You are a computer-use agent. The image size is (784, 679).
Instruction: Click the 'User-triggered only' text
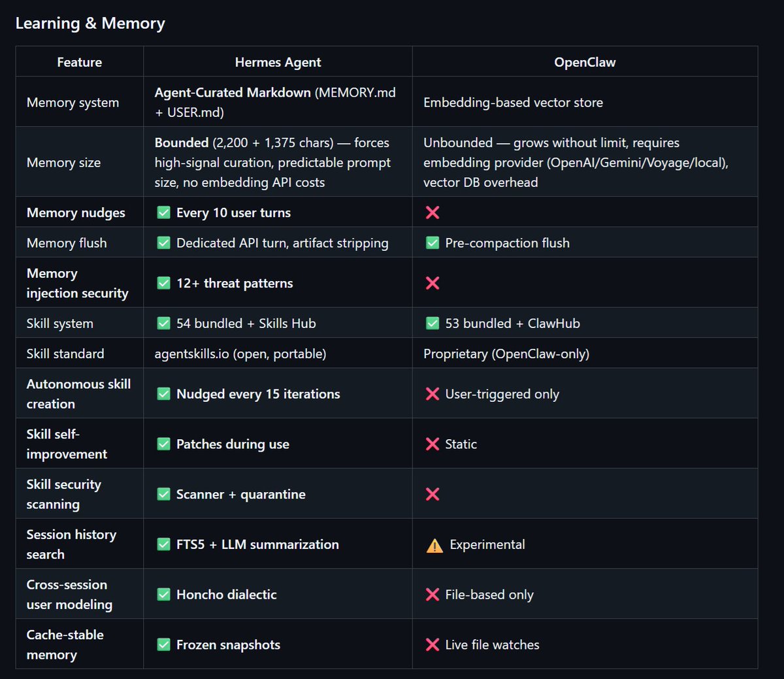(502, 394)
